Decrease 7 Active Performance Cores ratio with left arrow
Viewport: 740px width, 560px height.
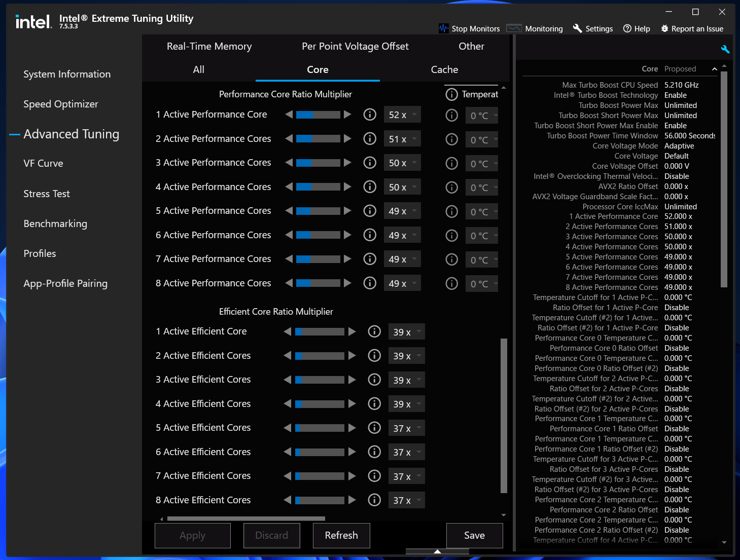pyautogui.click(x=289, y=259)
